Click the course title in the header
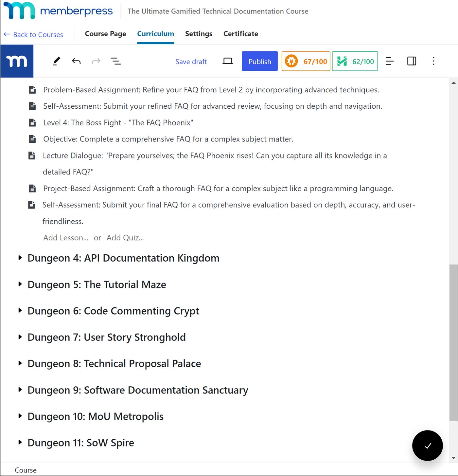The width and height of the screenshot is (458, 476). pyautogui.click(x=218, y=11)
